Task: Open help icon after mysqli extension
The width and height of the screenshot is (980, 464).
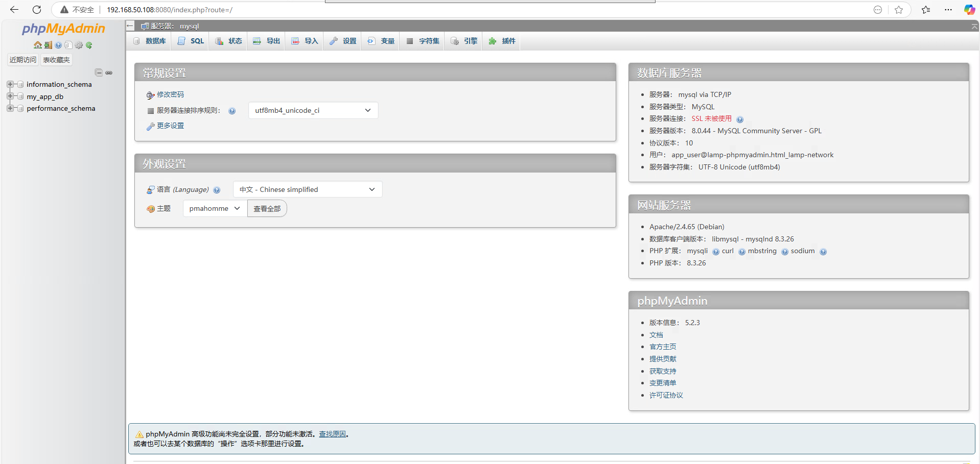Action: (716, 251)
